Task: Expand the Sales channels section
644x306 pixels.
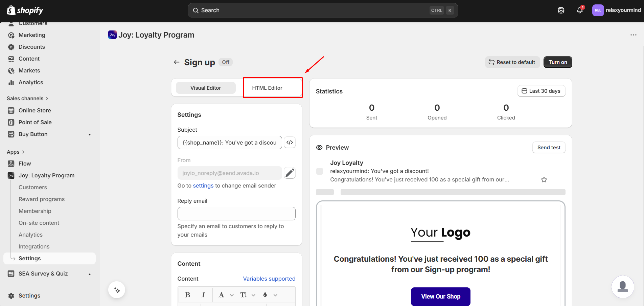Action: point(28,99)
